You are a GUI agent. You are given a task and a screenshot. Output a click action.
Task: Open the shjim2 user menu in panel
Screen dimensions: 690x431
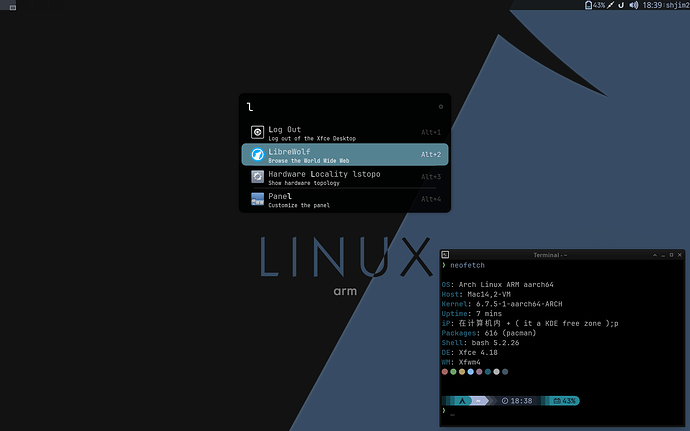[x=677, y=5]
